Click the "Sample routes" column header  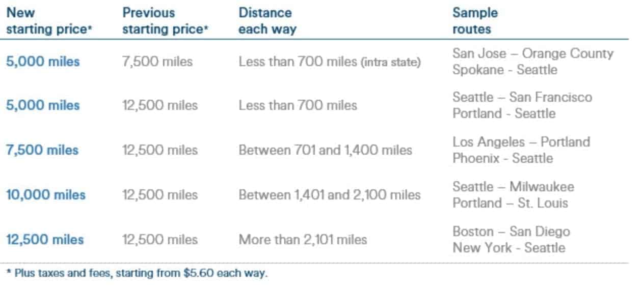475,21
